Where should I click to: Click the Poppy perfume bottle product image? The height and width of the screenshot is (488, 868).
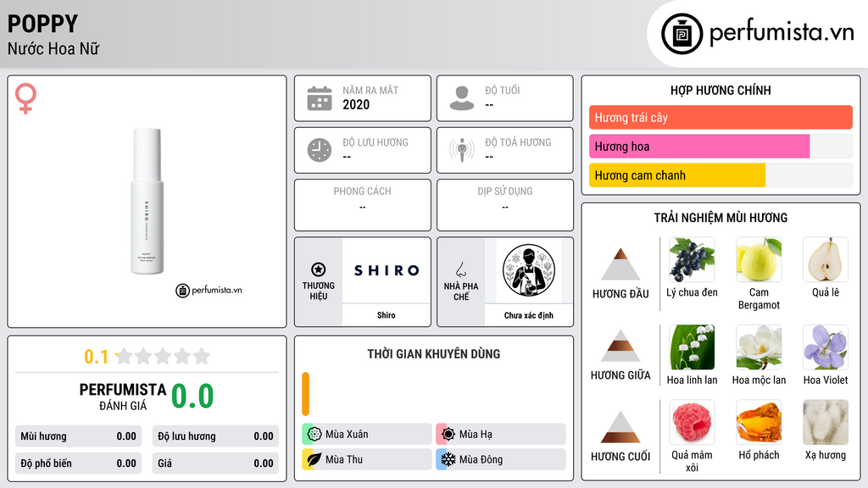(147, 202)
